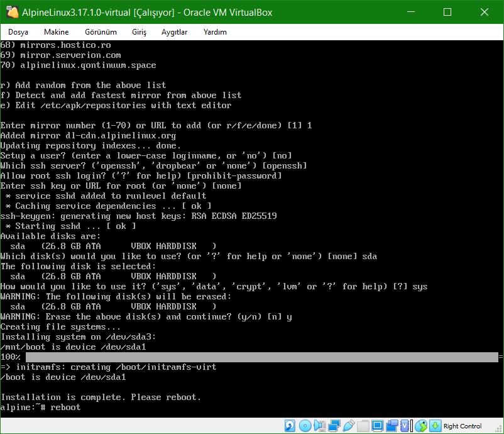This screenshot has height=434, width=504.
Task: Click 'initramfs: creating /boot/initramfs-virt' line
Action: (108, 367)
